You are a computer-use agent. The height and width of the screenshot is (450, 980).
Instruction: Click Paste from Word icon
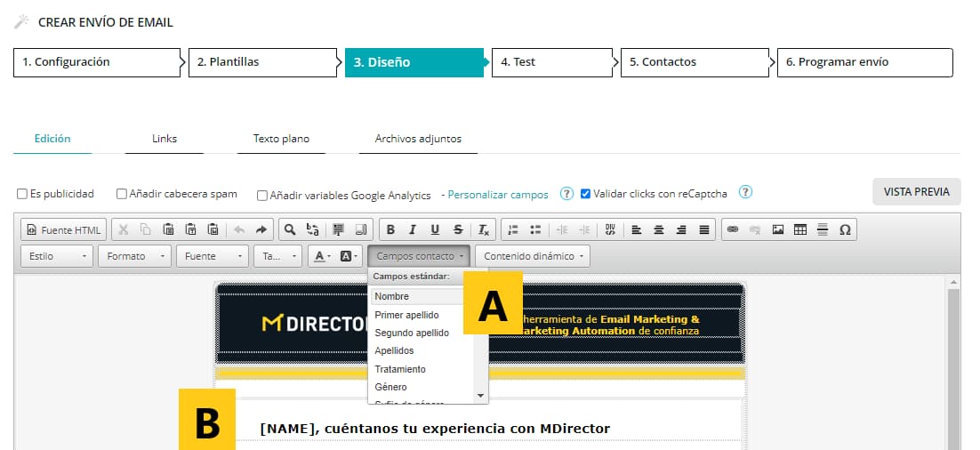(x=213, y=230)
